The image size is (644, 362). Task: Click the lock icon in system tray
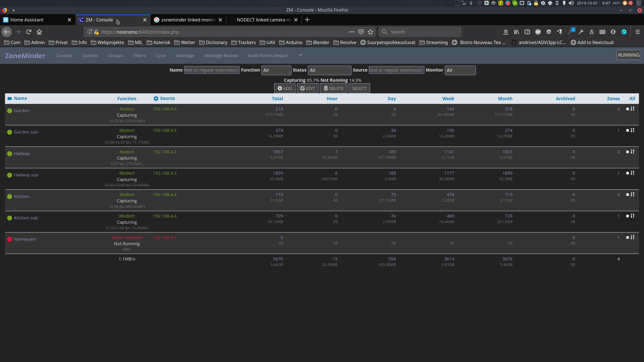[x=536, y=3]
